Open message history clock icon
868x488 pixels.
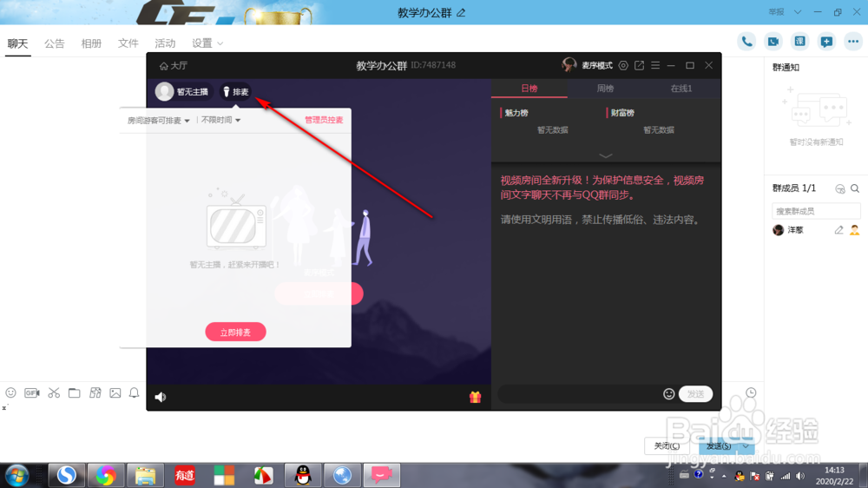tap(751, 392)
